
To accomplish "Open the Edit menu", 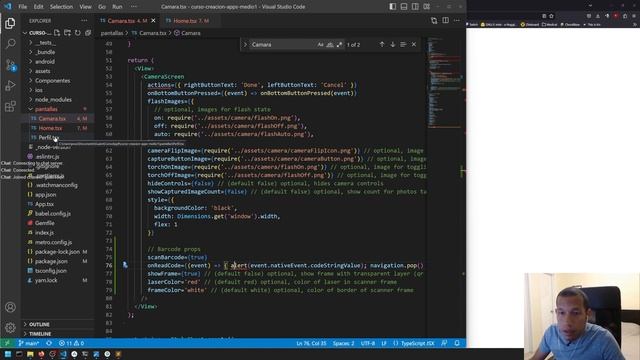I will coord(38,7).
